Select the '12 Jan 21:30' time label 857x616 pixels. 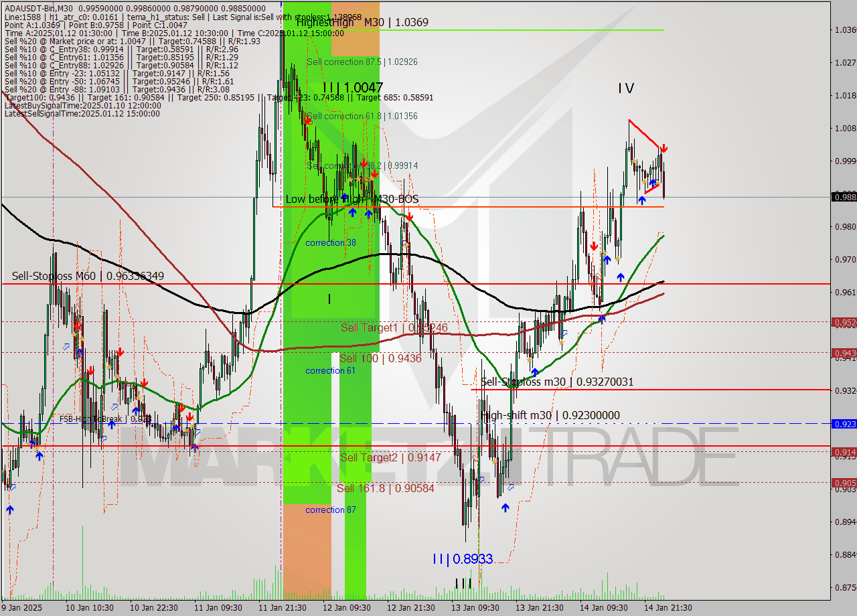pyautogui.click(x=410, y=608)
